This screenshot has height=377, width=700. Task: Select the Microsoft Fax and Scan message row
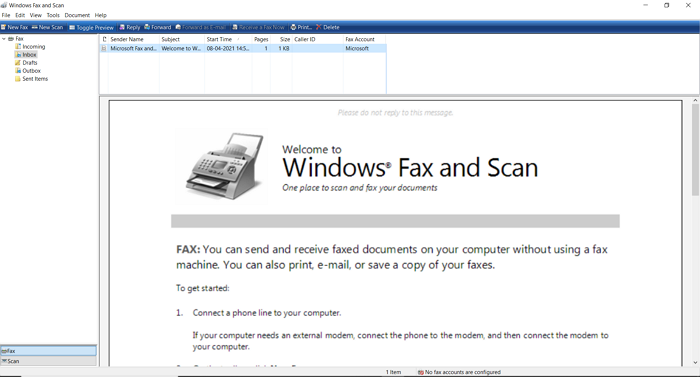coord(243,48)
